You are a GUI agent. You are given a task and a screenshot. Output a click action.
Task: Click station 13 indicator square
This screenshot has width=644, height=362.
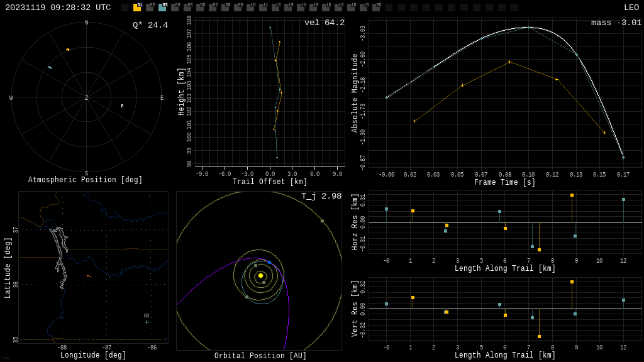(288, 8)
